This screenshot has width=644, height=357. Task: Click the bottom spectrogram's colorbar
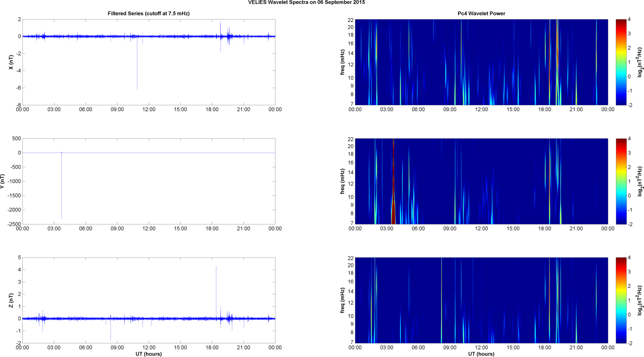(x=621, y=300)
